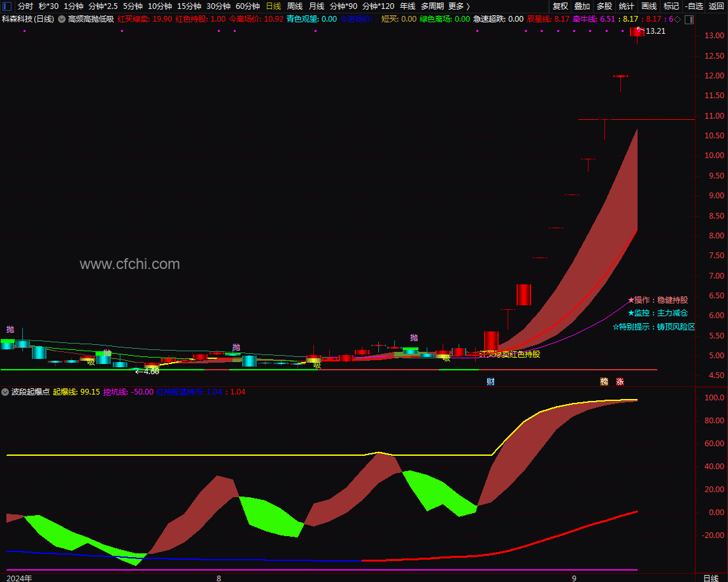Open the 多股 multi-stock view
The height and width of the screenshot is (582, 728).
604,6
